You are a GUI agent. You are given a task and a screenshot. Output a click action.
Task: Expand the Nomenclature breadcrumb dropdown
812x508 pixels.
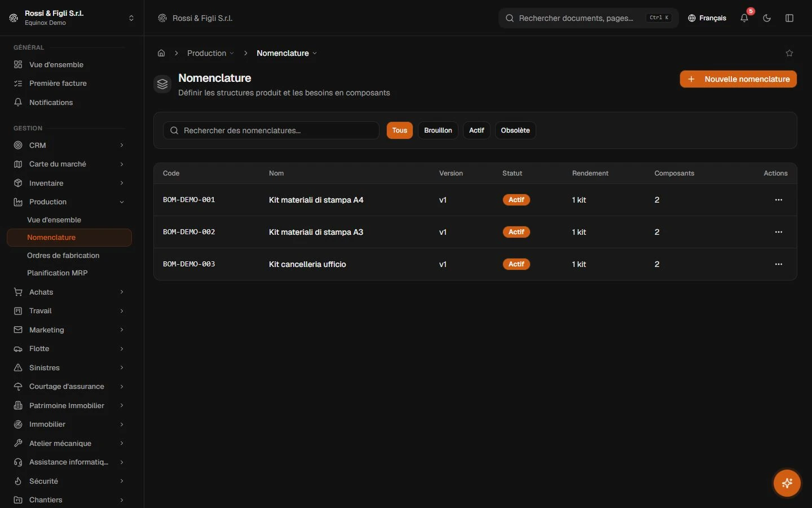286,53
